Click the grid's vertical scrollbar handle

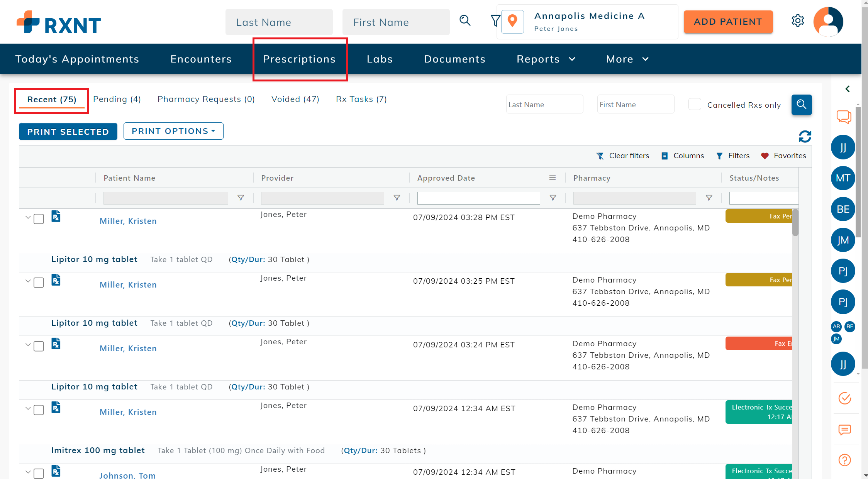click(x=795, y=223)
